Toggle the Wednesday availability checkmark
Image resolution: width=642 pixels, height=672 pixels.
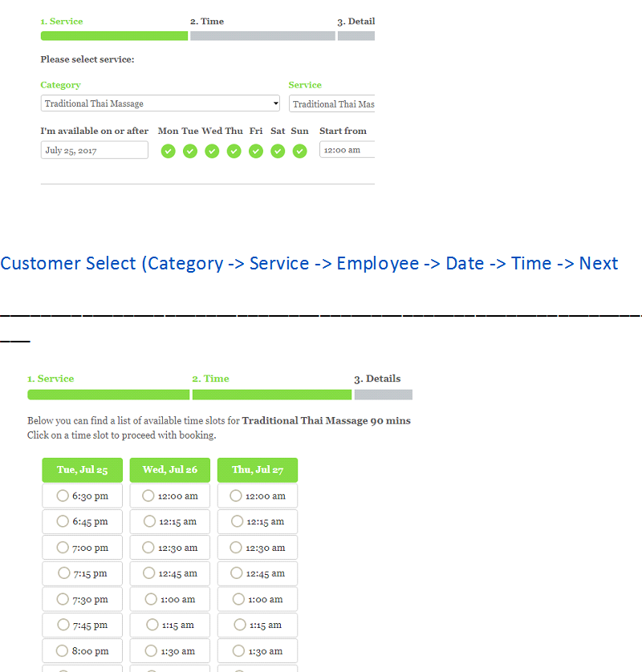pos(212,151)
